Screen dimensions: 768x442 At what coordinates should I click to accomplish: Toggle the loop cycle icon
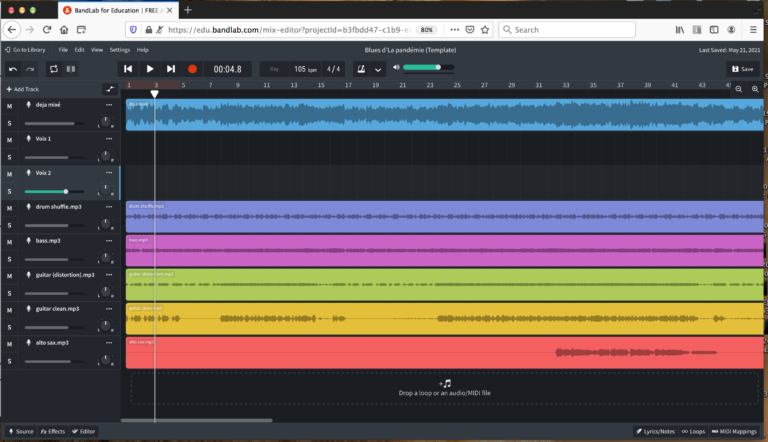(x=53, y=69)
